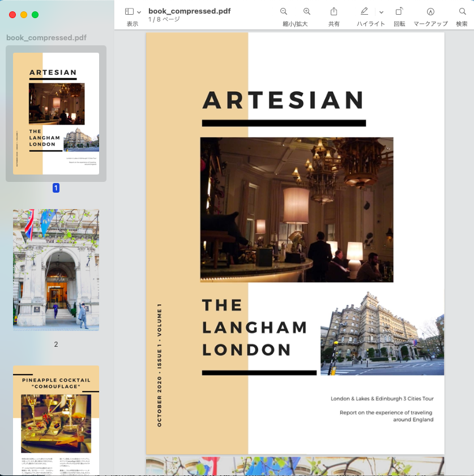Click 'THE LANGHAM LONDON' title text

click(255, 328)
